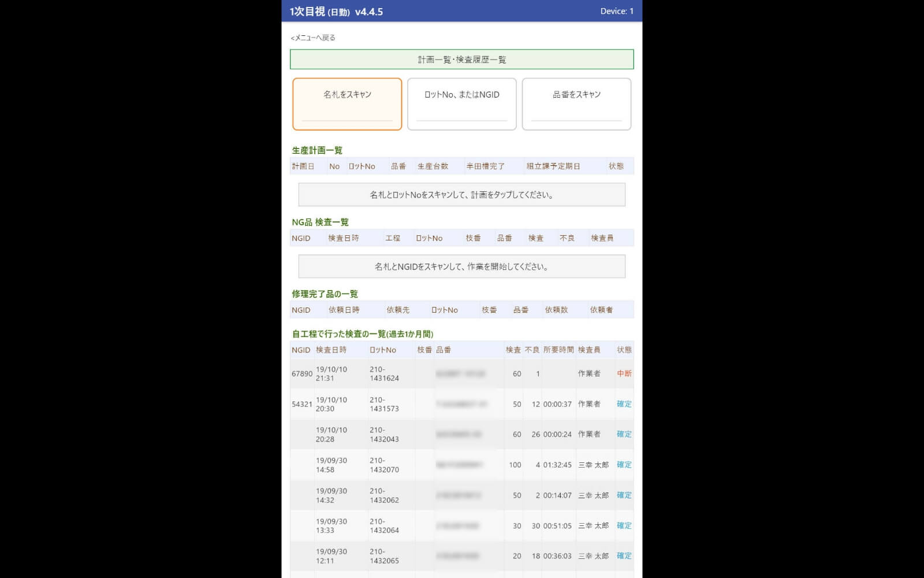
Task: Select 工程 column header in NG品 検査一覧
Action: [x=393, y=238]
